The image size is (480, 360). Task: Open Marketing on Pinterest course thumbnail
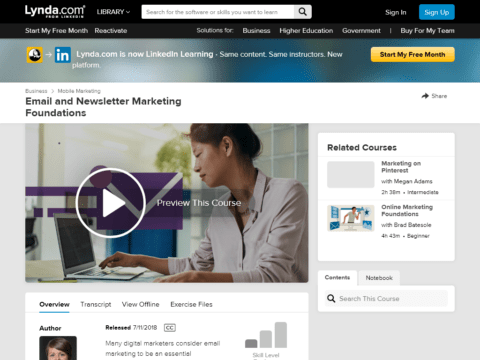pos(351,175)
